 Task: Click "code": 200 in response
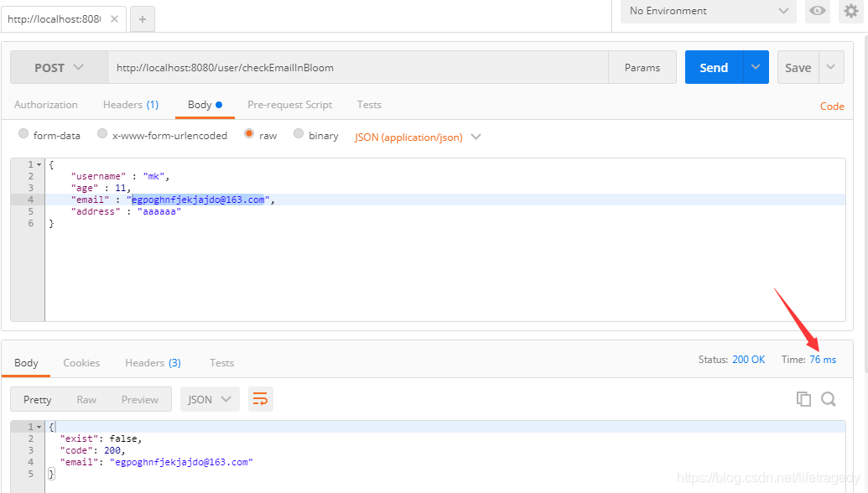92,450
